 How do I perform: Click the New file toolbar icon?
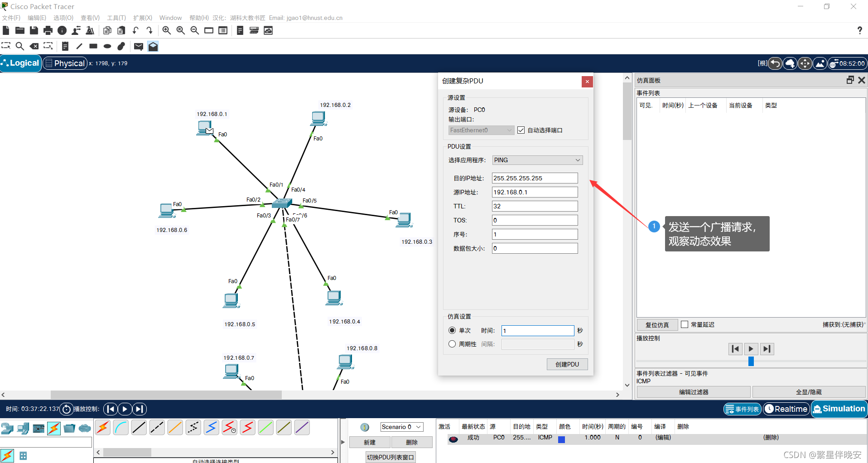[6, 30]
